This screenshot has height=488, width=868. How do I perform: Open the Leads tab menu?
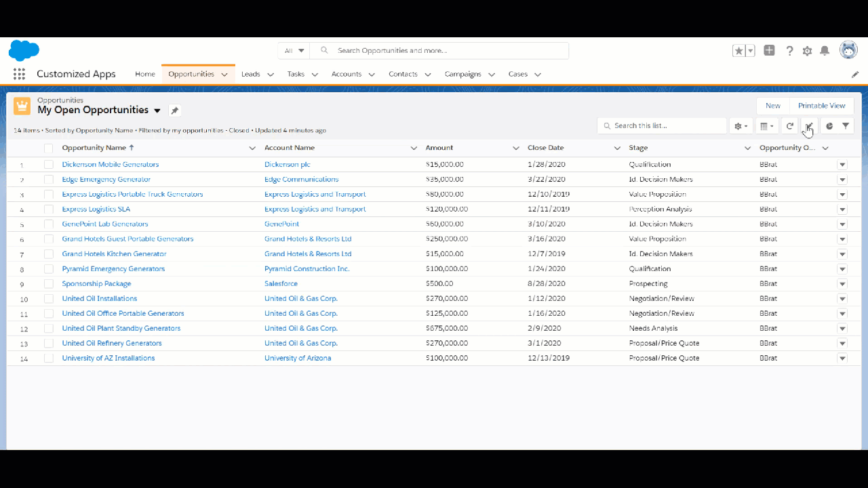coord(270,74)
